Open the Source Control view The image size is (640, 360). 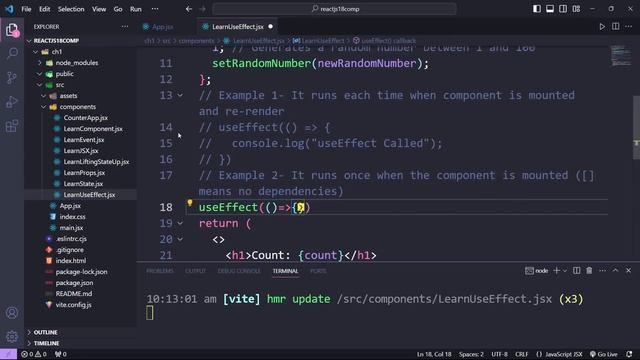12,78
